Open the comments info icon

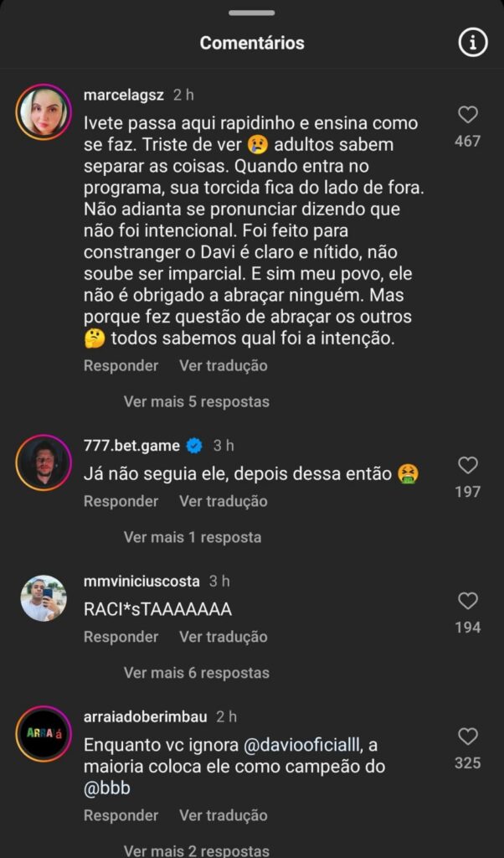473,43
